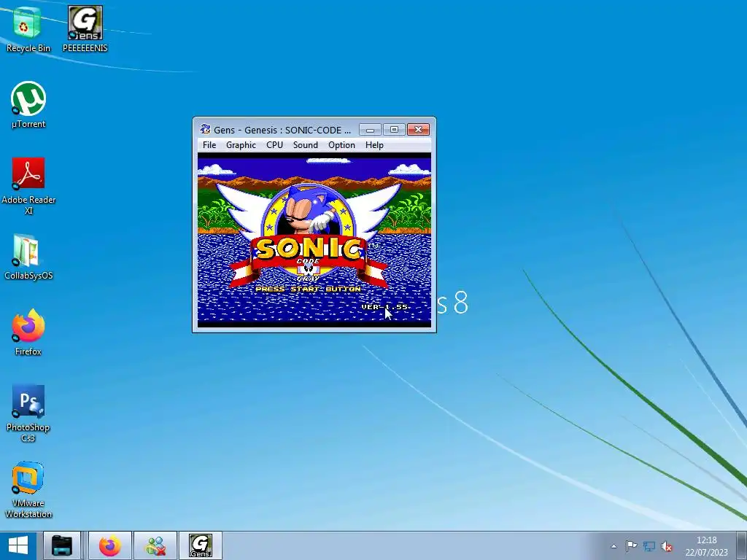This screenshot has width=747, height=560.
Task: Close the Gens emulator window
Action: (x=418, y=130)
